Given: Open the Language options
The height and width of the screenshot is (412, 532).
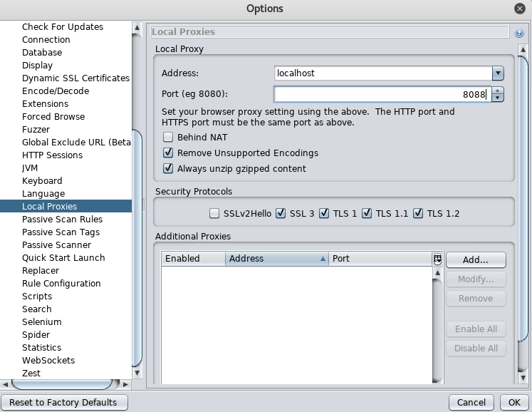Looking at the screenshot, I should tap(43, 194).
